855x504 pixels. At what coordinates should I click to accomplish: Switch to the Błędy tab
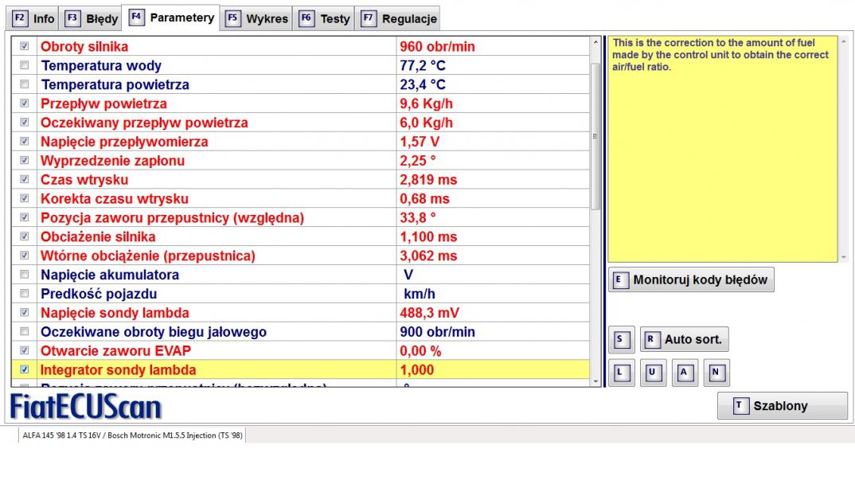tap(91, 19)
